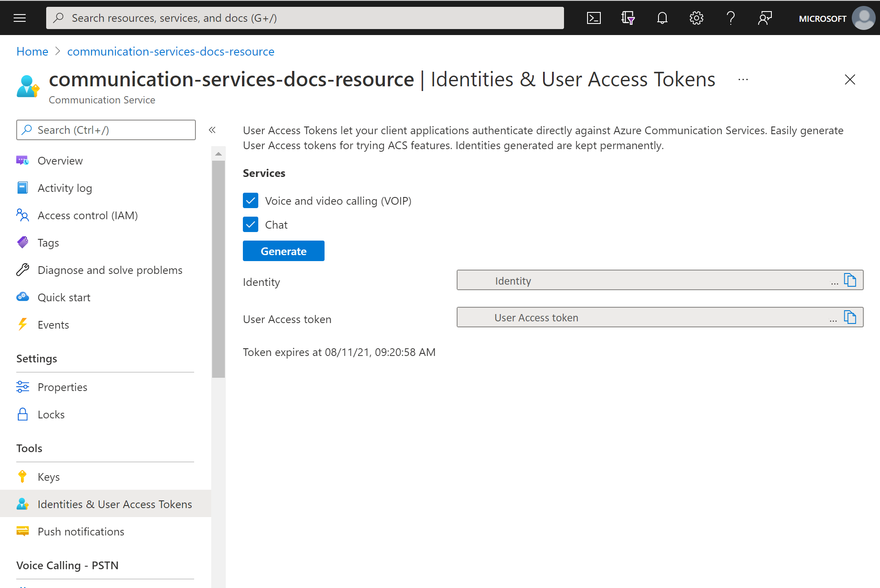Click the Generate button
This screenshot has width=880, height=588.
[283, 251]
